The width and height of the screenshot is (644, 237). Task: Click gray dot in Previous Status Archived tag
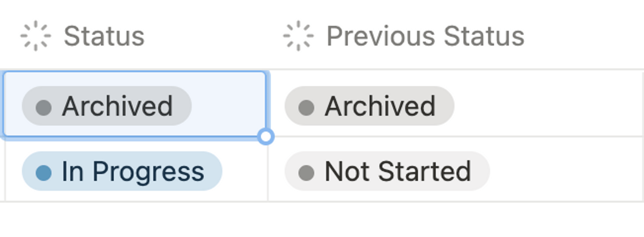point(306,107)
